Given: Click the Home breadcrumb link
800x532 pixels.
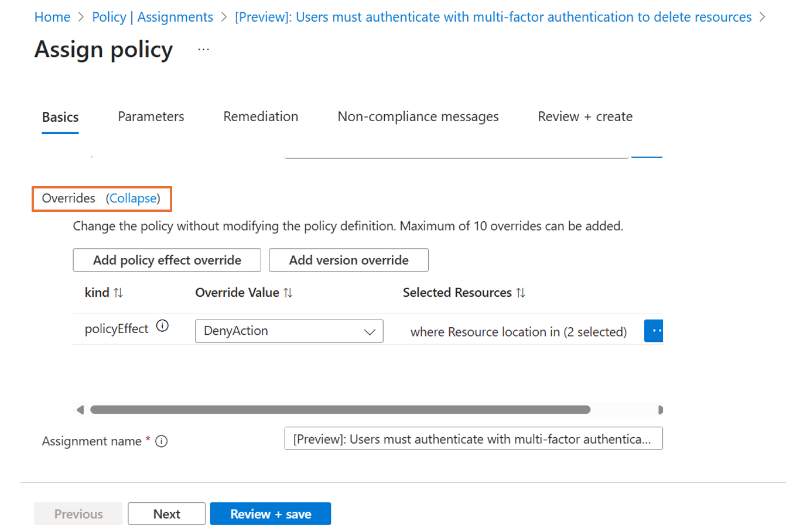Looking at the screenshot, I should coord(52,17).
